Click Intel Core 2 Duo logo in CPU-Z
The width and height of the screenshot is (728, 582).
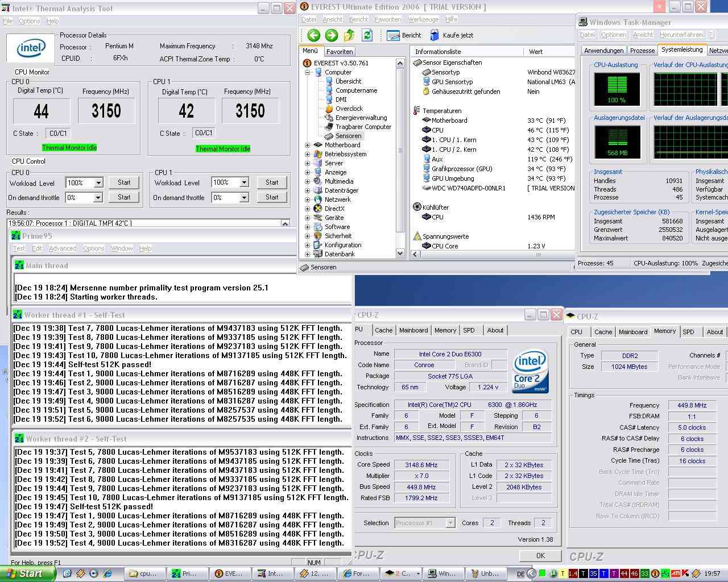pyautogui.click(x=530, y=371)
